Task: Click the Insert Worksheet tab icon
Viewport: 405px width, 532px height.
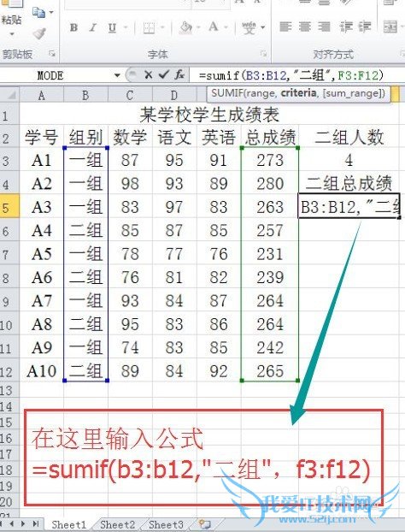Action: (205, 524)
